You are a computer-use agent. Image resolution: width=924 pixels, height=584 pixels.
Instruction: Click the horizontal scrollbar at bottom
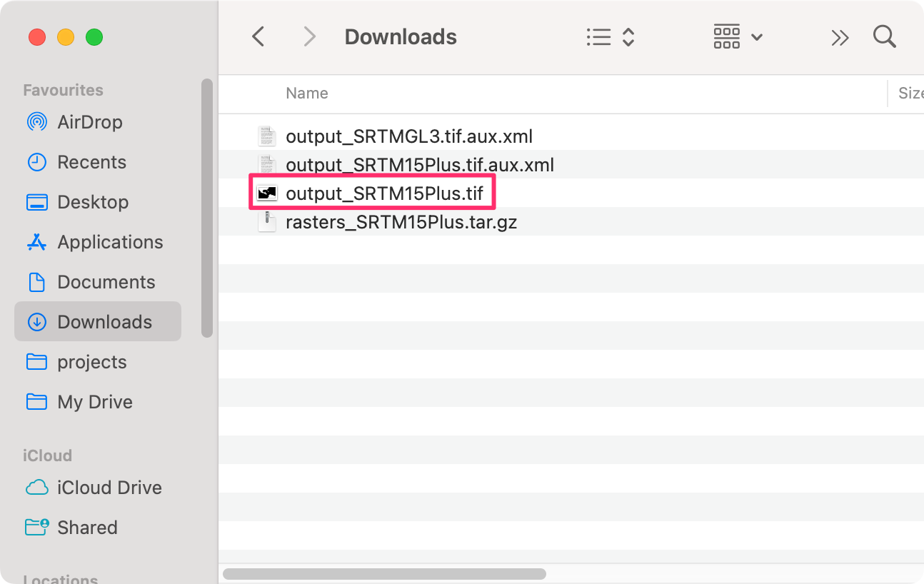coord(384,573)
